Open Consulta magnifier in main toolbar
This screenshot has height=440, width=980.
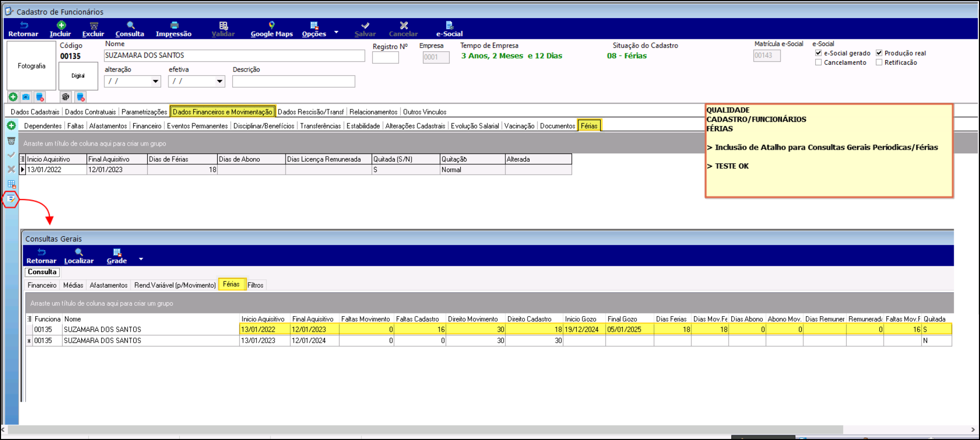tap(131, 25)
